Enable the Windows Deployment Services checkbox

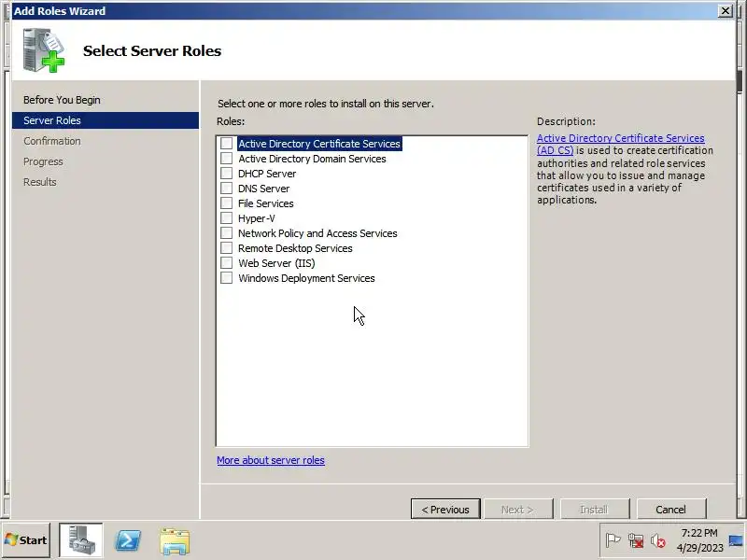tap(226, 277)
